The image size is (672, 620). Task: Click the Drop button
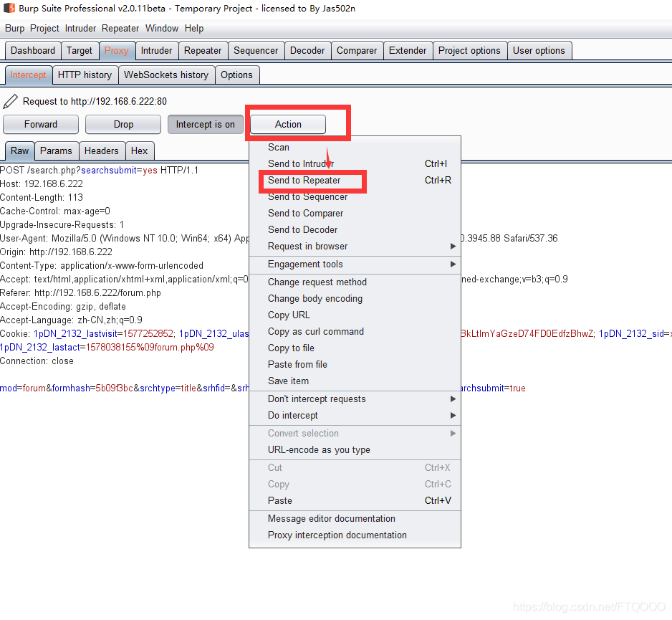click(123, 124)
